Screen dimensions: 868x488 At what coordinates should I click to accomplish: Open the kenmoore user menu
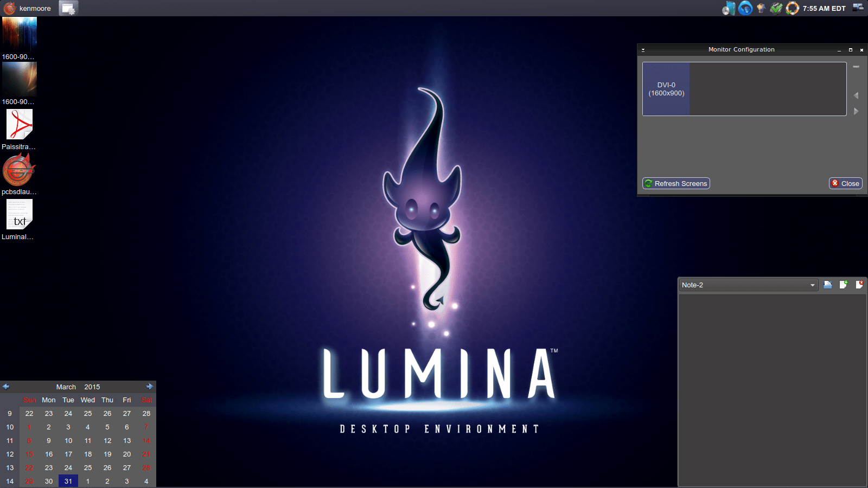coord(27,8)
